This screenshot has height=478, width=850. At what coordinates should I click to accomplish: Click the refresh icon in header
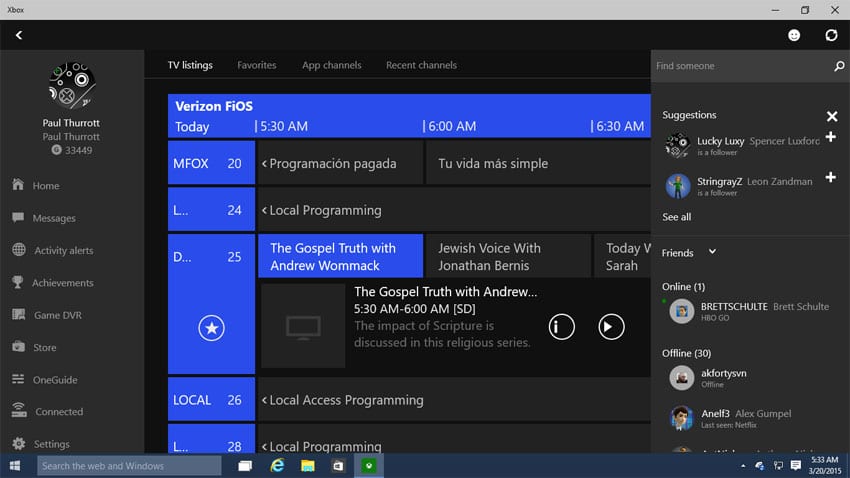click(x=831, y=35)
